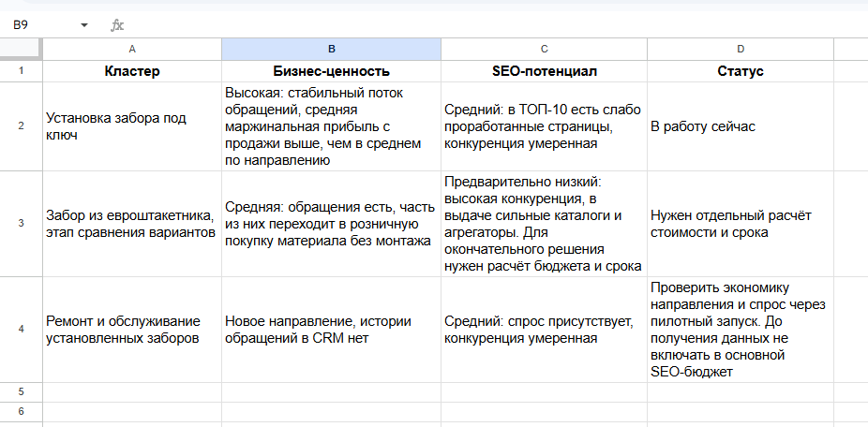868x427 pixels.
Task: Click the 'SEO-потенциал' header cell
Action: [545, 71]
